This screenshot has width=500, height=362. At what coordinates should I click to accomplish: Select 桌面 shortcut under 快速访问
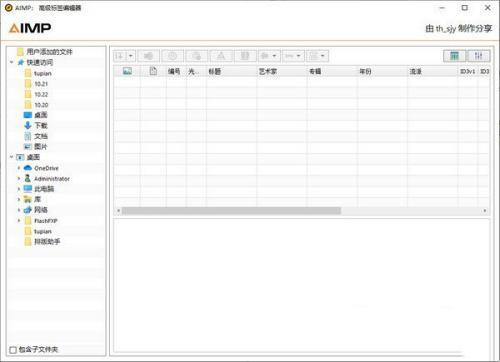[41, 115]
